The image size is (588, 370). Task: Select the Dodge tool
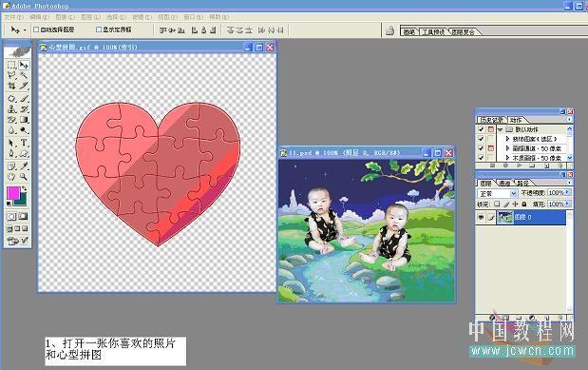[x=24, y=130]
